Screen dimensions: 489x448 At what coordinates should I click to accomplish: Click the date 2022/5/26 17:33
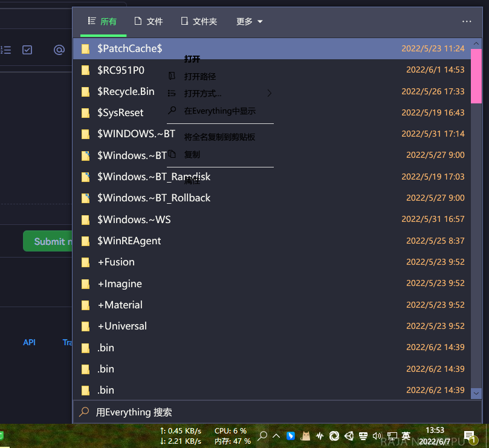point(433,91)
